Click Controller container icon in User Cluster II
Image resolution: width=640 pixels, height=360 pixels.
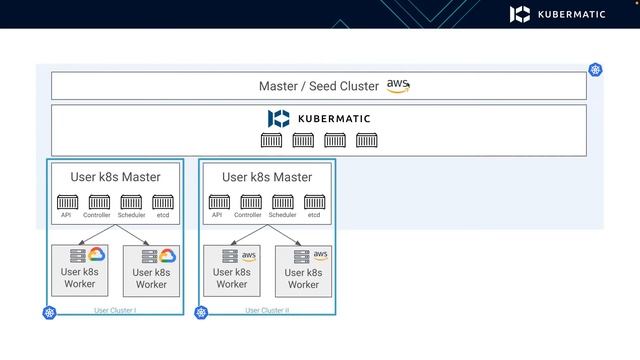point(251,202)
